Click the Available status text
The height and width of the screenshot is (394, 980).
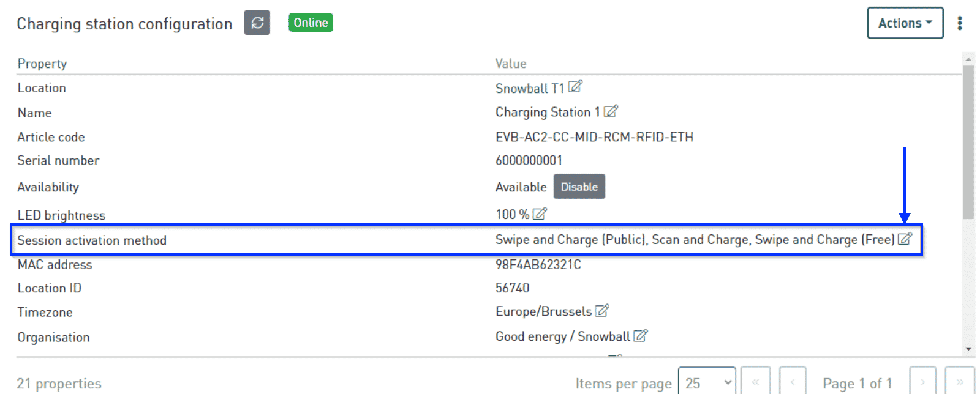tap(521, 187)
